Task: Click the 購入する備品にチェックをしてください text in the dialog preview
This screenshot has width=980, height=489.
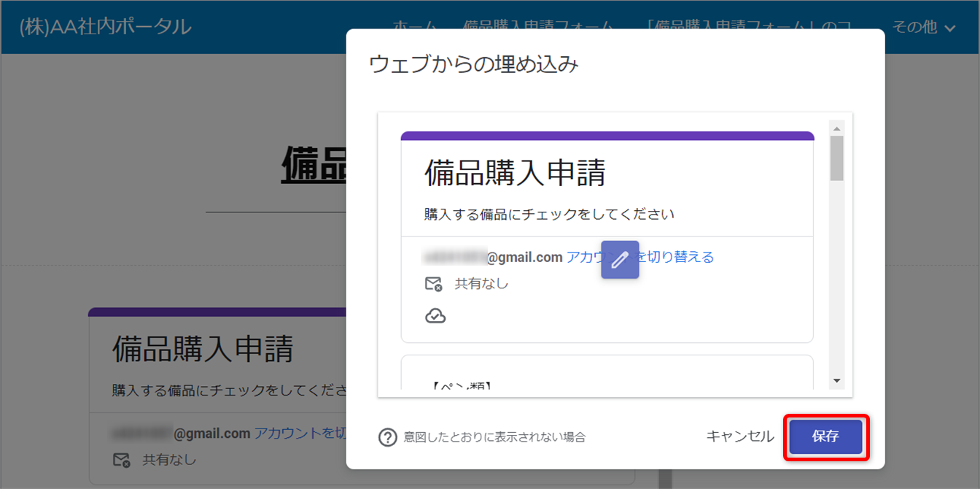Action: pos(549,215)
